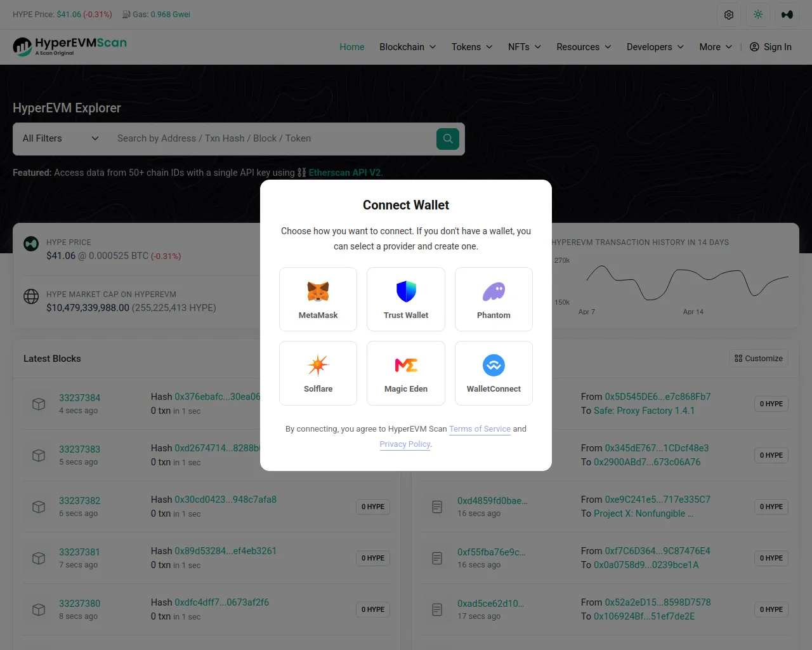Open Safe: Proxy Factory 1.4.1 address
Image resolution: width=812 pixels, height=650 pixels.
tap(644, 411)
